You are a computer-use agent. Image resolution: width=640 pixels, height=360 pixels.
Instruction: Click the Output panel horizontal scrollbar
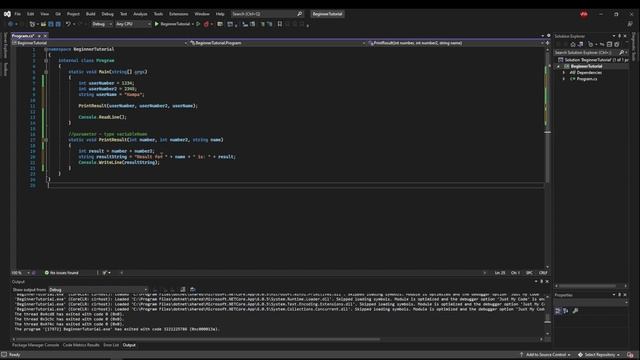(x=278, y=339)
